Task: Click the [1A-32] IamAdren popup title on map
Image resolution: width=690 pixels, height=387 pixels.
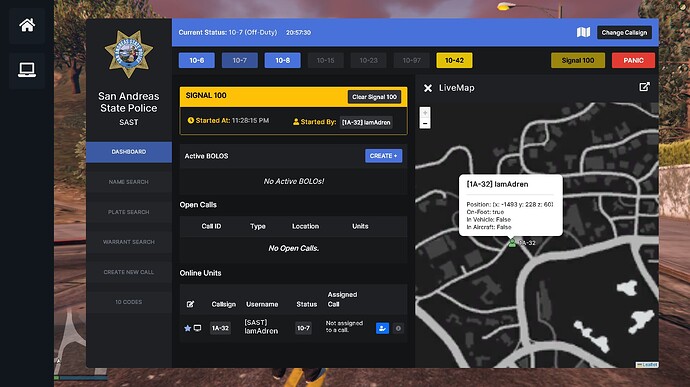Action: (x=497, y=184)
